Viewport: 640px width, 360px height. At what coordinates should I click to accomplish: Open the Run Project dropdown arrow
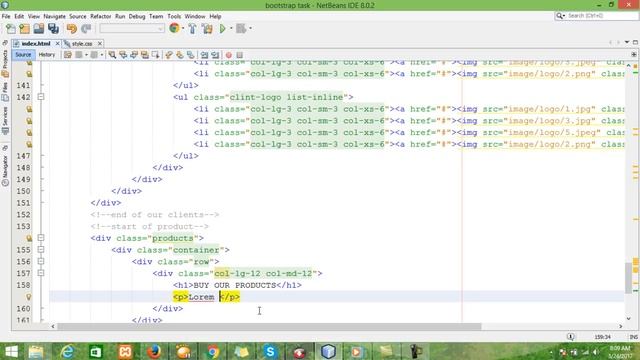231,29
